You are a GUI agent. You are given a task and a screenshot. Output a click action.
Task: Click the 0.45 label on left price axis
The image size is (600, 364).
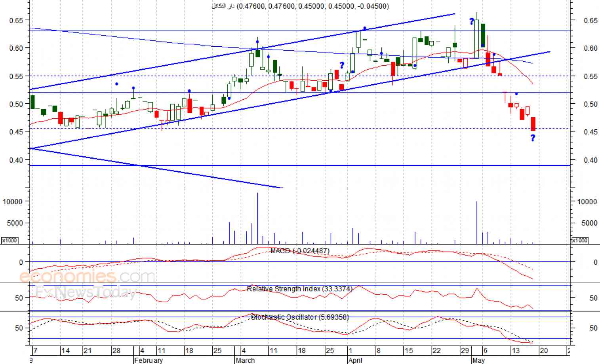[16, 132]
